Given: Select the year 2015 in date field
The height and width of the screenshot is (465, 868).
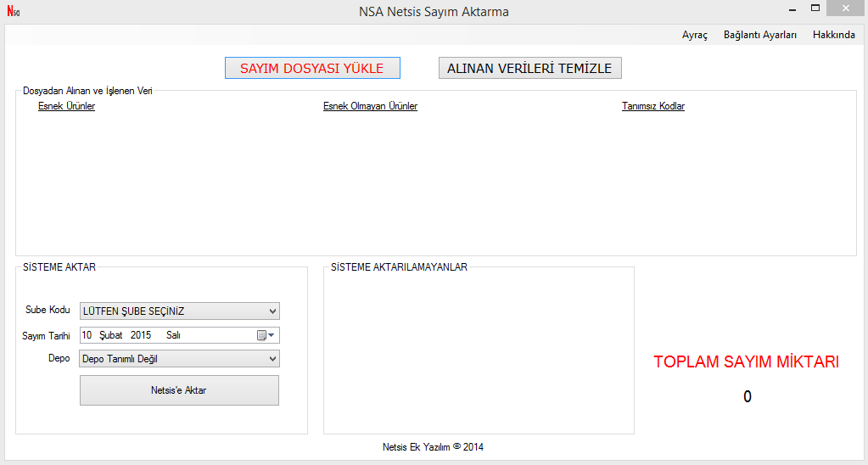Looking at the screenshot, I should (141, 335).
